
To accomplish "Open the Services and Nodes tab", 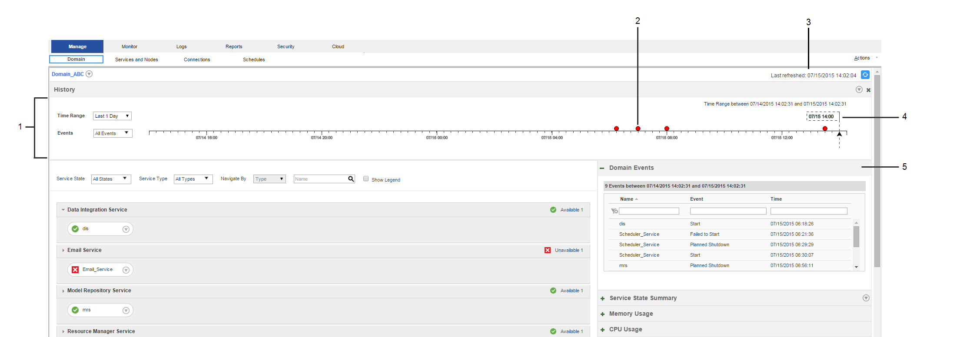I will point(136,59).
